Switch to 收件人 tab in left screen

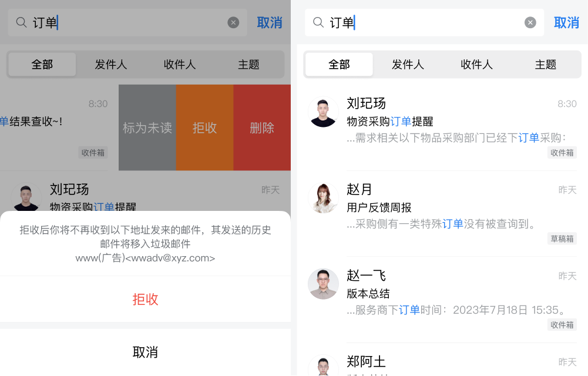tap(180, 65)
